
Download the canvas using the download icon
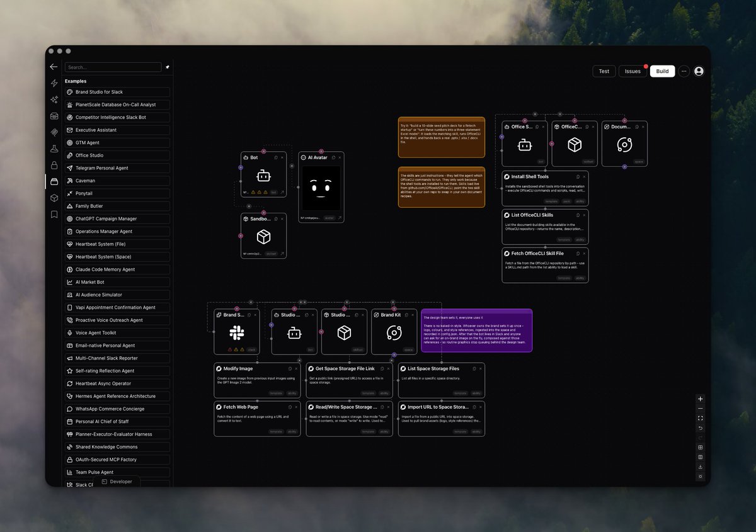click(701, 467)
